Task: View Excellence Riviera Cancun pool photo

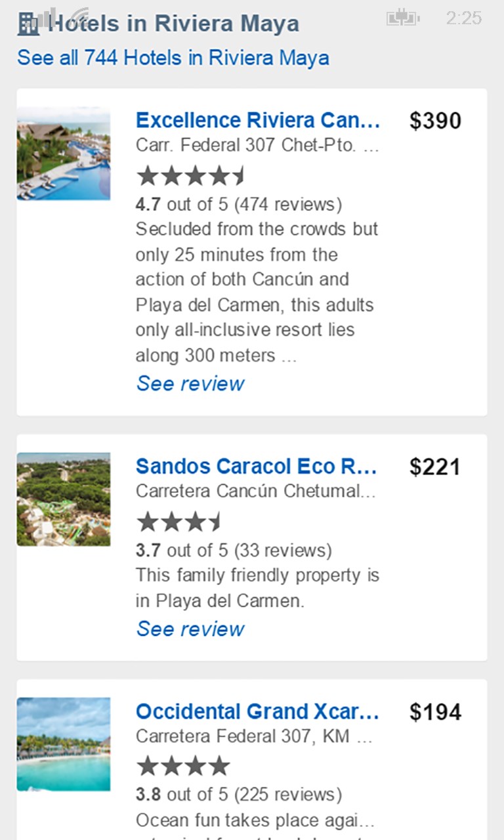Action: point(64,154)
